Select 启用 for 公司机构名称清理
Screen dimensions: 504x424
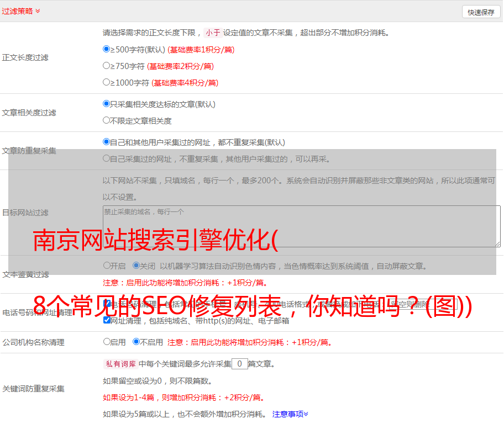pos(107,341)
